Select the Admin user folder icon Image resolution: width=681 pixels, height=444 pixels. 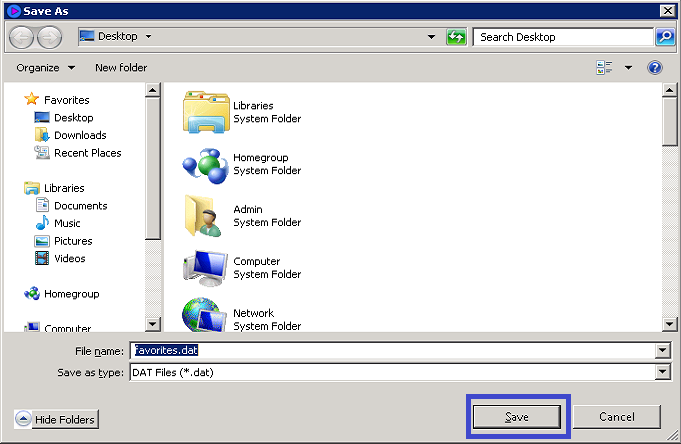pos(206,216)
